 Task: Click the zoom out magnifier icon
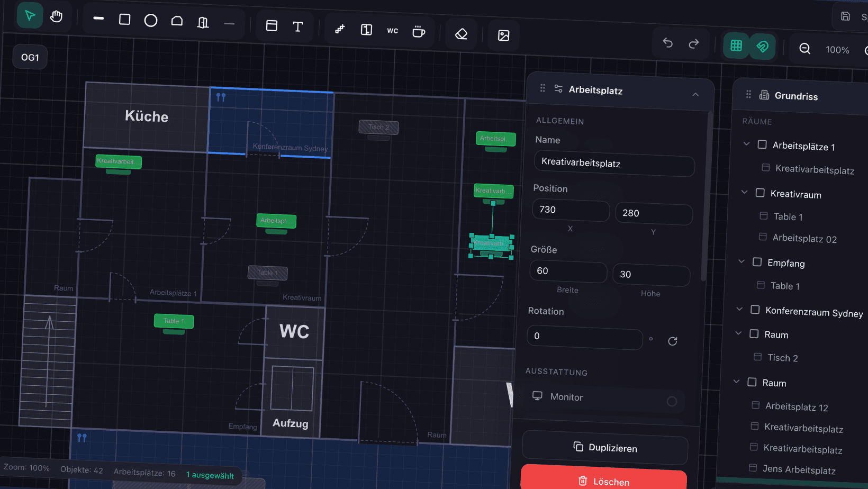point(804,49)
